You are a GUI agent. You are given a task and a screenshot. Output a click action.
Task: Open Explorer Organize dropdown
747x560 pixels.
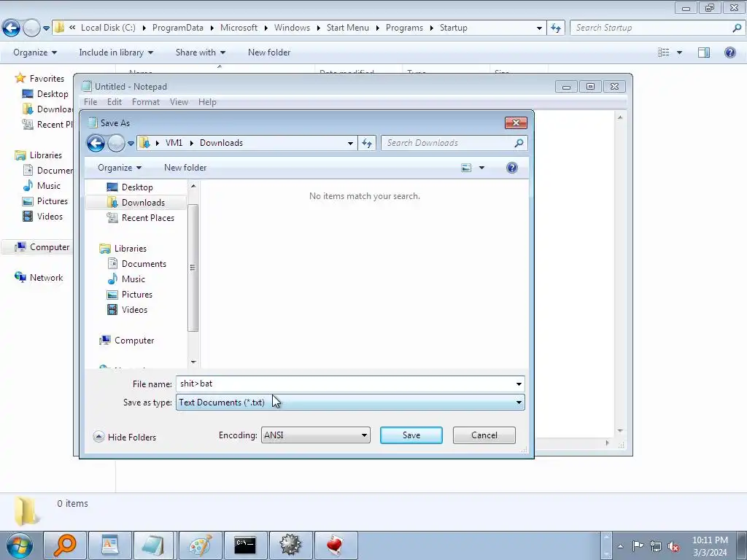pyautogui.click(x=35, y=52)
